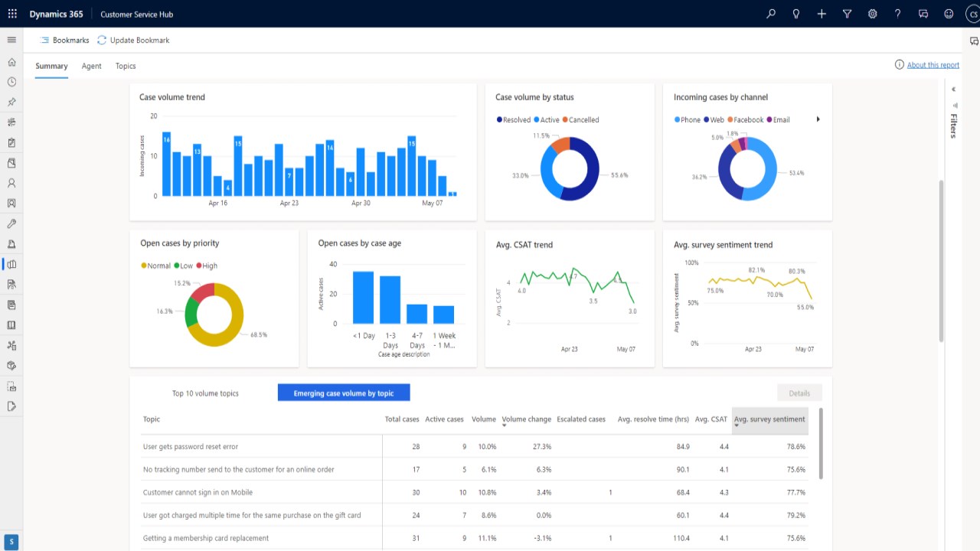The image size is (980, 551).
Task: Sort by Escalated cases column header
Action: click(x=581, y=419)
